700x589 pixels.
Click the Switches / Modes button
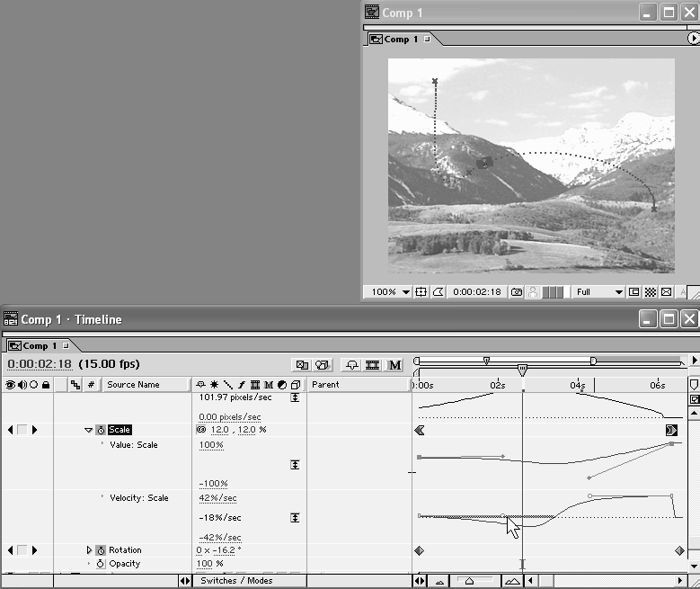click(x=235, y=581)
